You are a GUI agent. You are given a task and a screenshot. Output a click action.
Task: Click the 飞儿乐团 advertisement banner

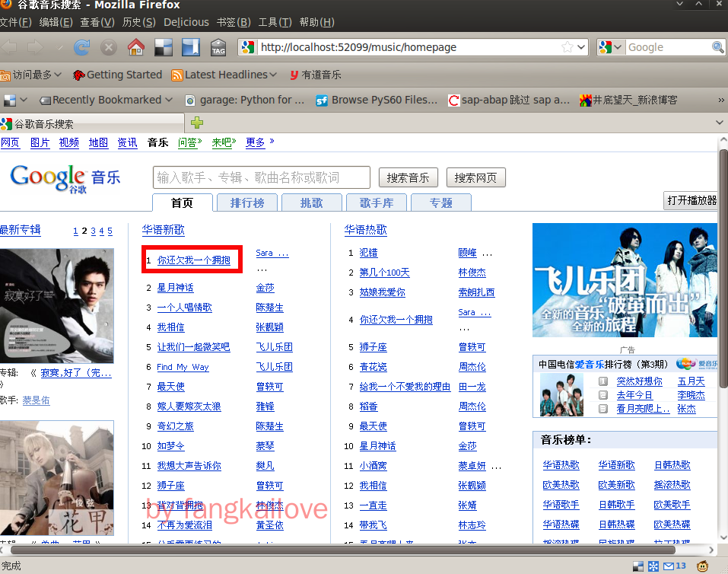click(x=625, y=280)
